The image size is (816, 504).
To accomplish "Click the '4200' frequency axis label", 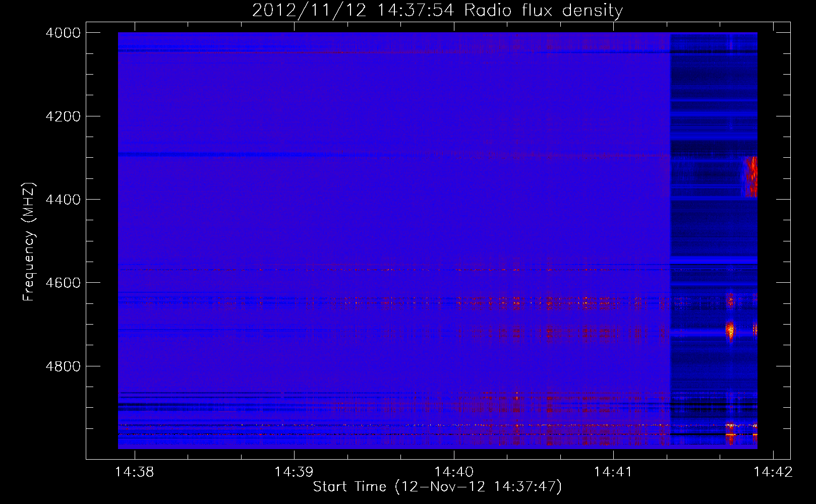I will (x=63, y=116).
